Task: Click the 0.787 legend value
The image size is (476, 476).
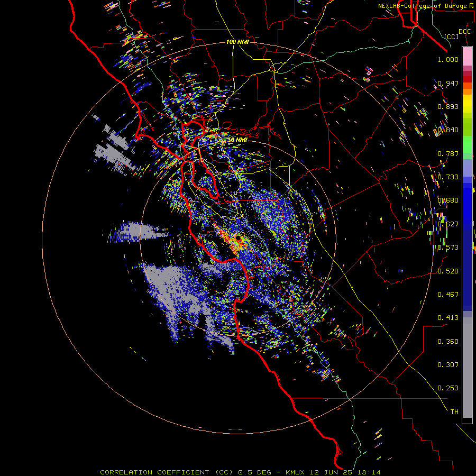Action: pyautogui.click(x=448, y=153)
